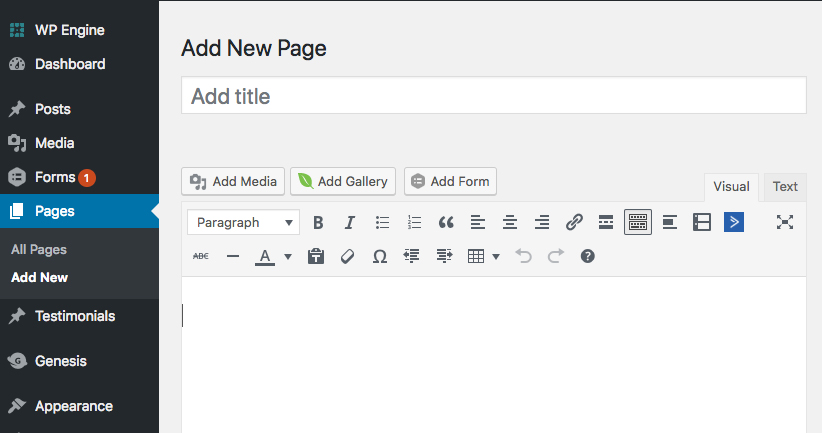Open the text color picker dropdown
Image resolution: width=822 pixels, height=433 pixels.
(288, 256)
